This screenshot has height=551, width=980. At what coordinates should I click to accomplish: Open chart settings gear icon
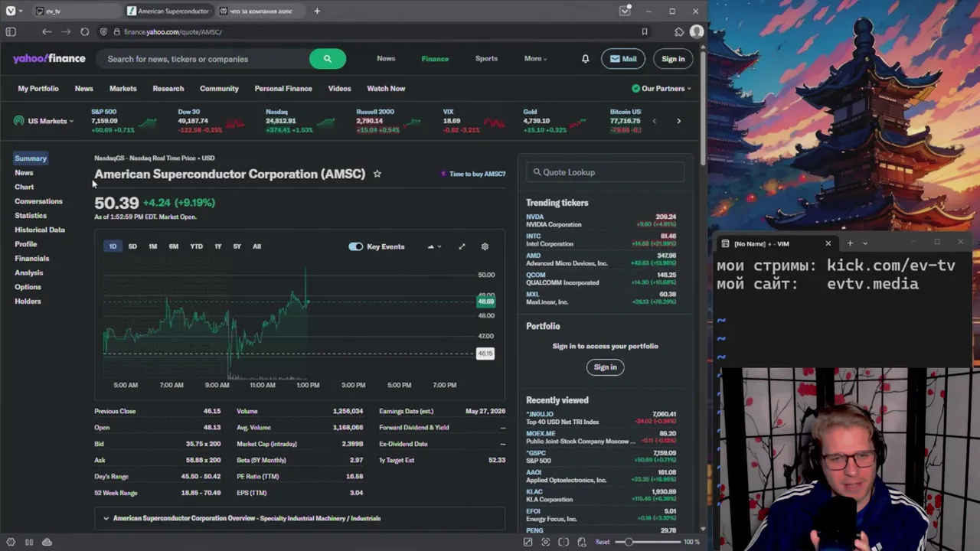[x=485, y=246]
